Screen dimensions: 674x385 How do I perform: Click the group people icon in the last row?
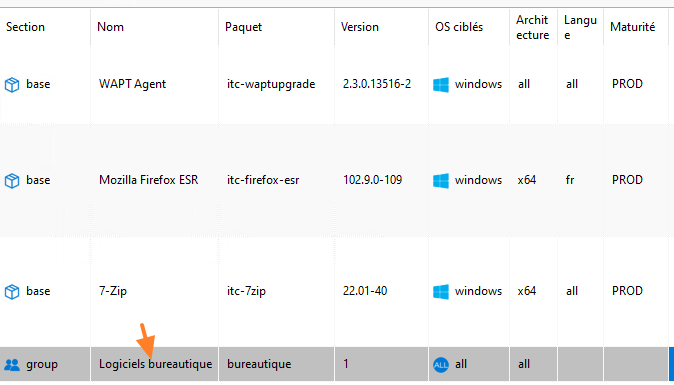[x=12, y=365]
